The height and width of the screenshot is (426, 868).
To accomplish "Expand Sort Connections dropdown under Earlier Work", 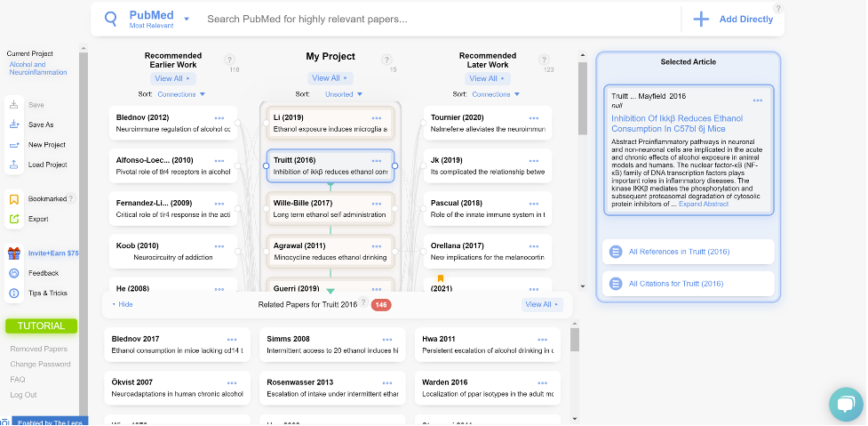I will (x=183, y=94).
